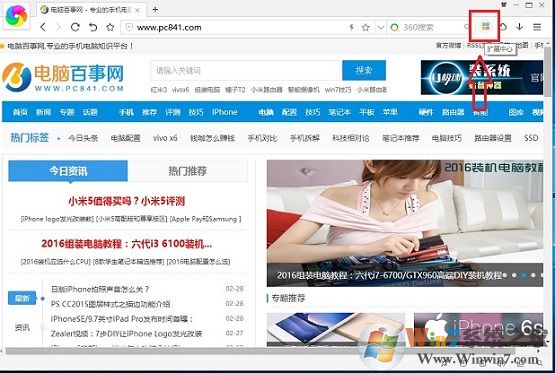
Task: Click the forward navigation arrow
Action: (x=59, y=27)
